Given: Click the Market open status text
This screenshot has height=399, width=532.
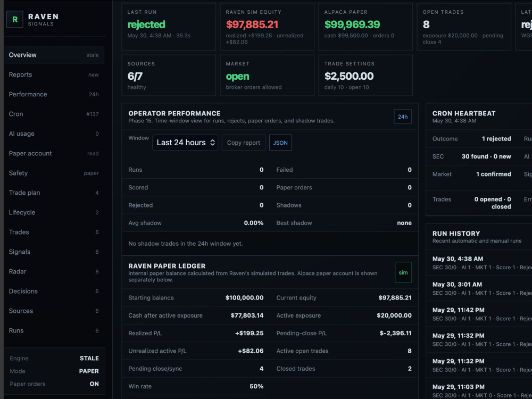Looking at the screenshot, I should (237, 76).
